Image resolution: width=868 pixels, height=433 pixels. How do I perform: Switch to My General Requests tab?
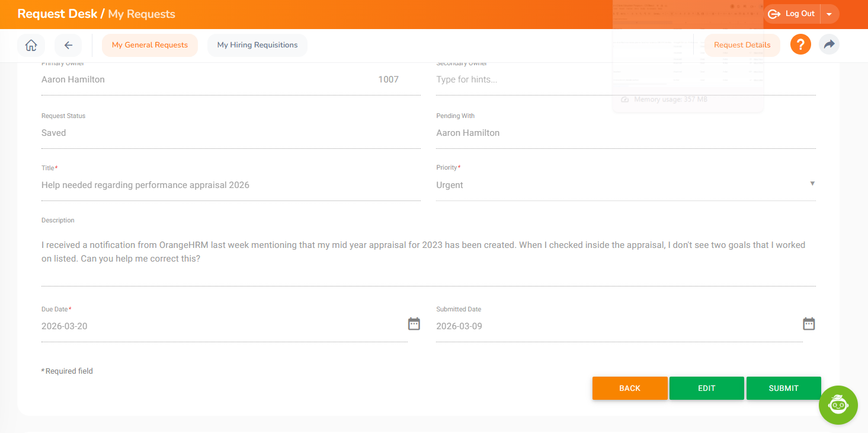pyautogui.click(x=150, y=45)
